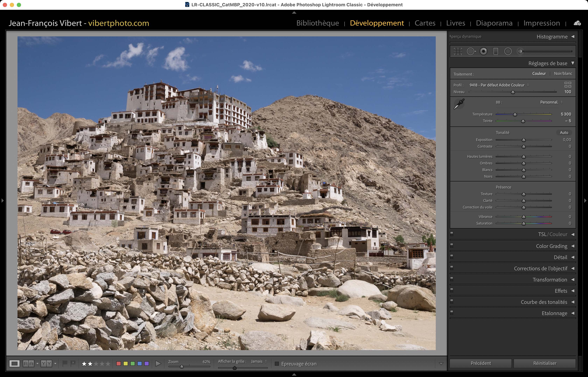The width and height of the screenshot is (588, 377).
Task: Toggle the TSL/Couleur panel switch
Action: 452,234
